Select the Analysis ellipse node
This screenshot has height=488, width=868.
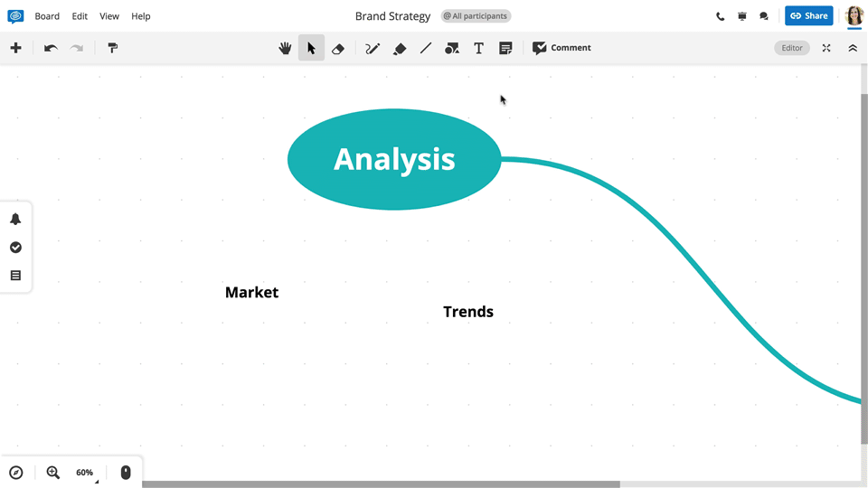394,159
